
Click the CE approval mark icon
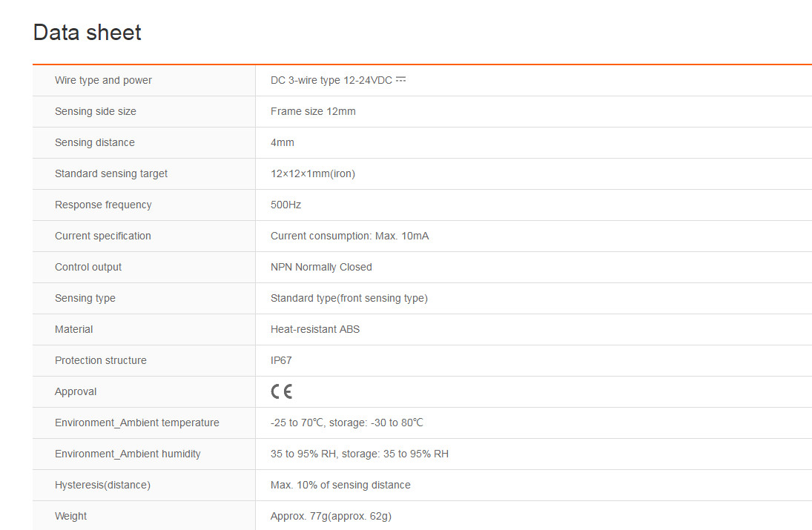[x=282, y=391]
